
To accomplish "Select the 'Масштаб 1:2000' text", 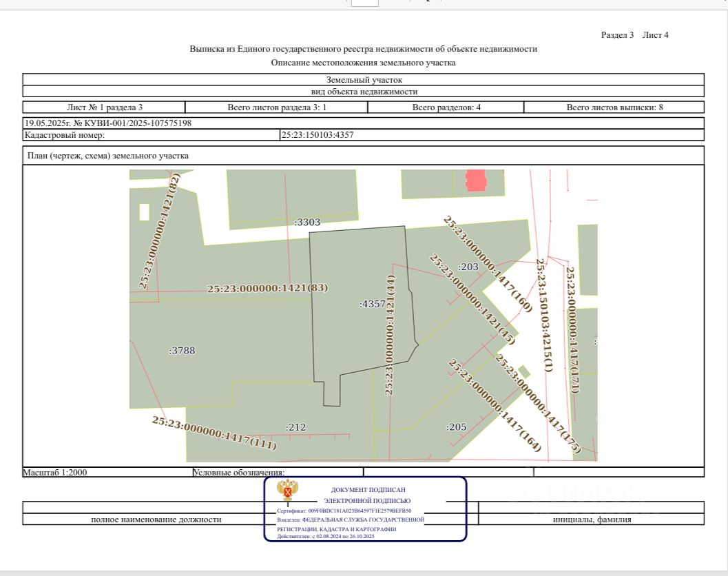I will pyautogui.click(x=55, y=473).
